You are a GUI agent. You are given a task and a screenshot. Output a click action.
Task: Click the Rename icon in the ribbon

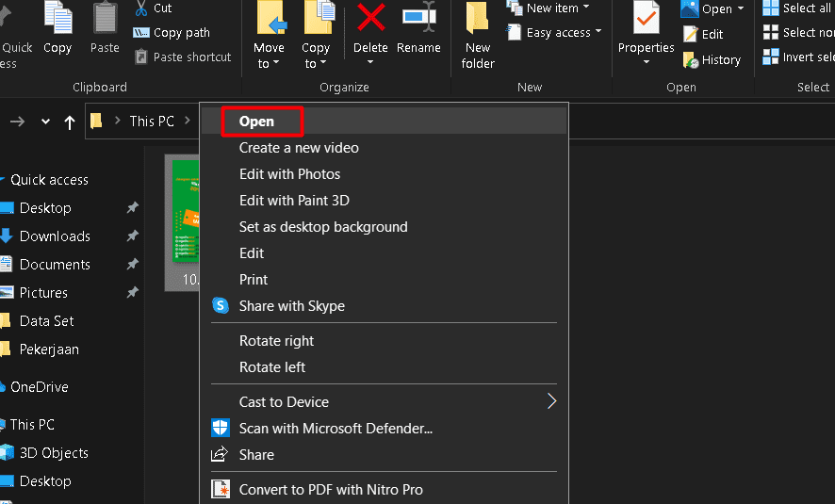coord(418,19)
